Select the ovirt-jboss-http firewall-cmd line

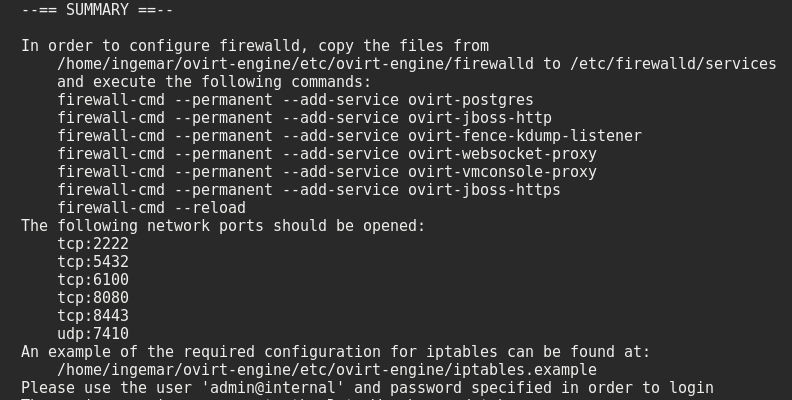pyautogui.click(x=304, y=118)
